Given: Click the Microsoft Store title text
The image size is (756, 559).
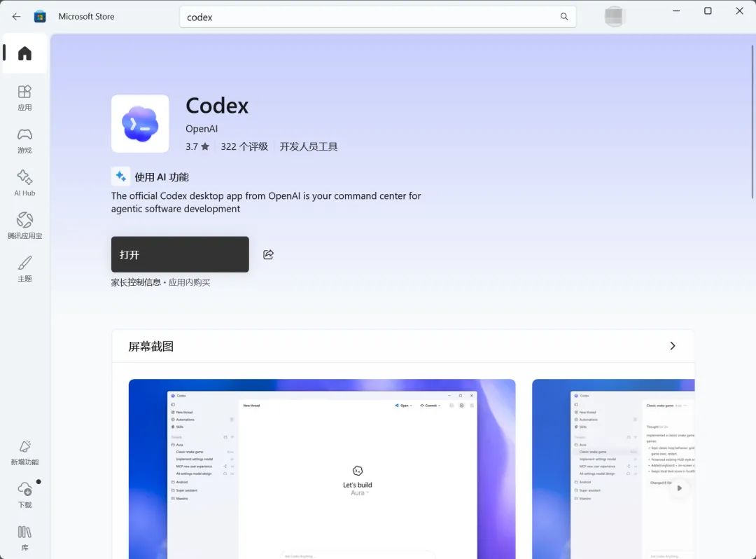Looking at the screenshot, I should pos(86,16).
